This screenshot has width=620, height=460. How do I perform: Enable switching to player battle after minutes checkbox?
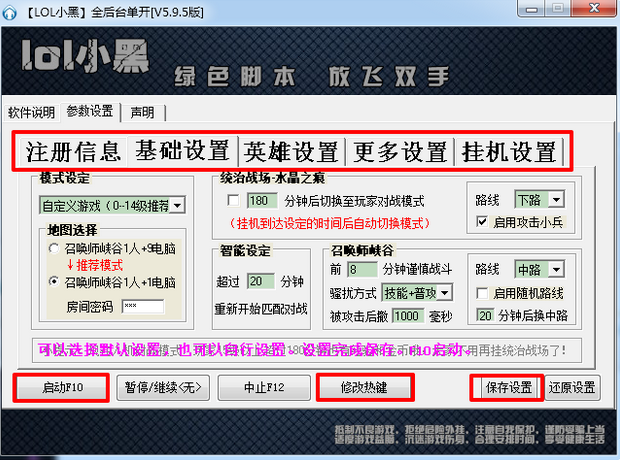click(x=233, y=201)
